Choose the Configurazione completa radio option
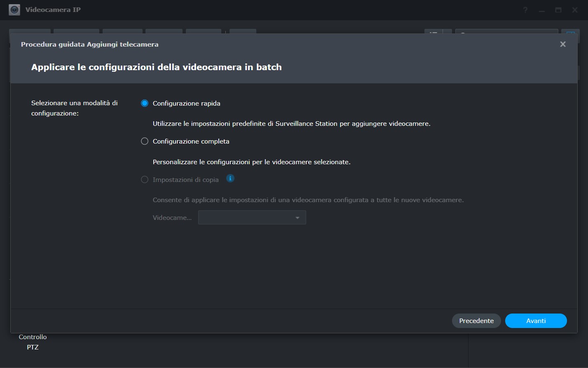This screenshot has width=588, height=368. click(x=145, y=142)
